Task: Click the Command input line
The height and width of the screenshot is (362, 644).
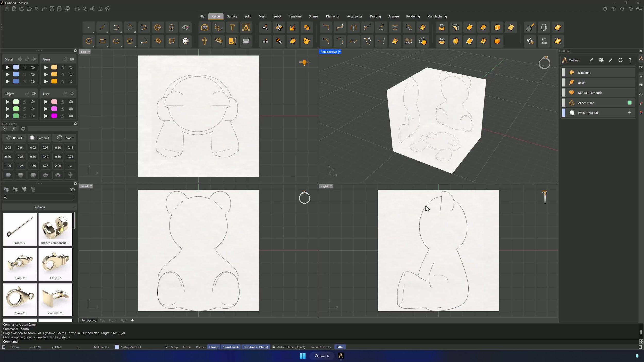Action: tap(319, 342)
